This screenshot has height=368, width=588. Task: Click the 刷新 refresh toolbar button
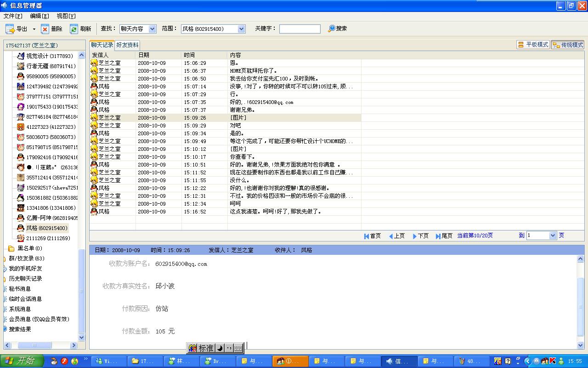pyautogui.click(x=80, y=29)
